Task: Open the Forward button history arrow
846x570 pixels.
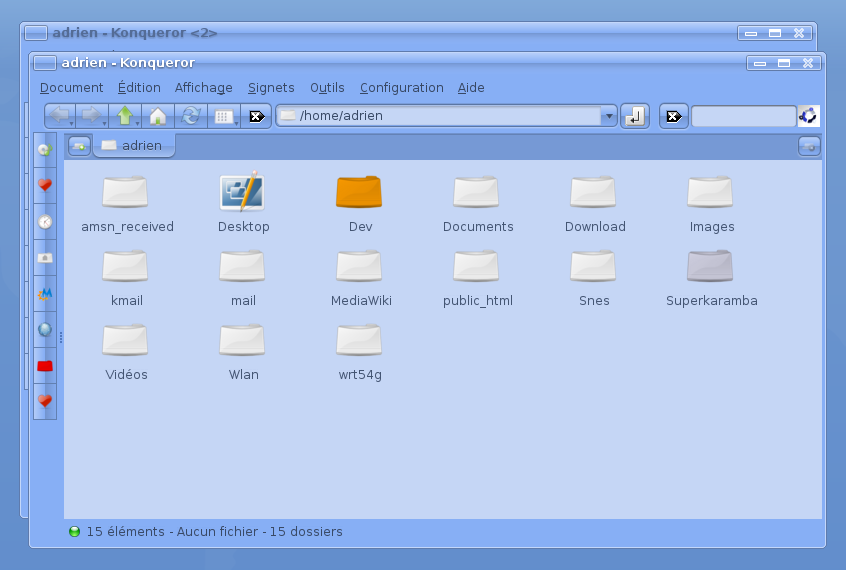Action: pos(104,124)
